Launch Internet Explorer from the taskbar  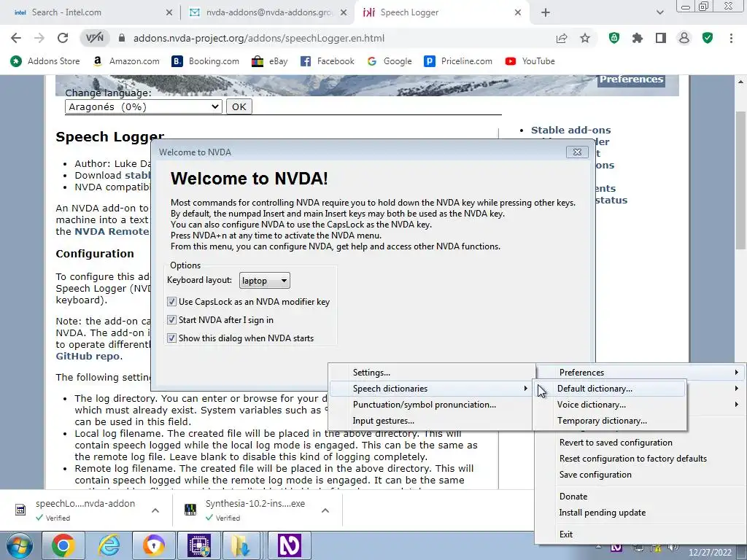[x=109, y=545]
